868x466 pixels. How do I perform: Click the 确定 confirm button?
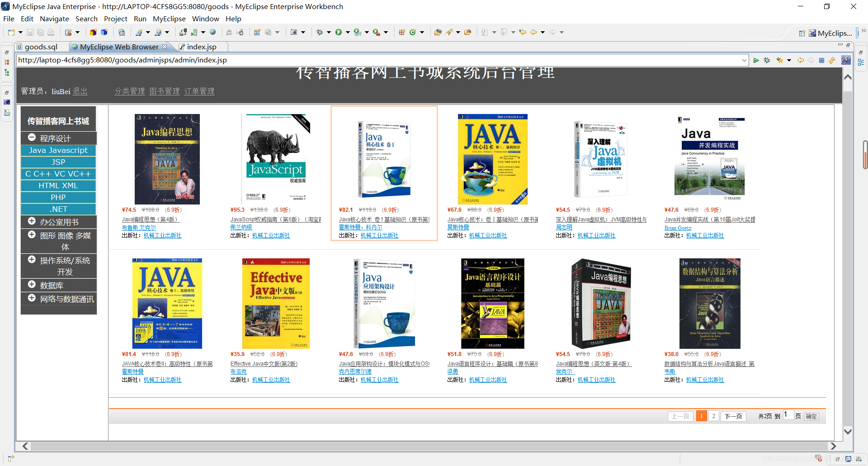[x=811, y=416]
